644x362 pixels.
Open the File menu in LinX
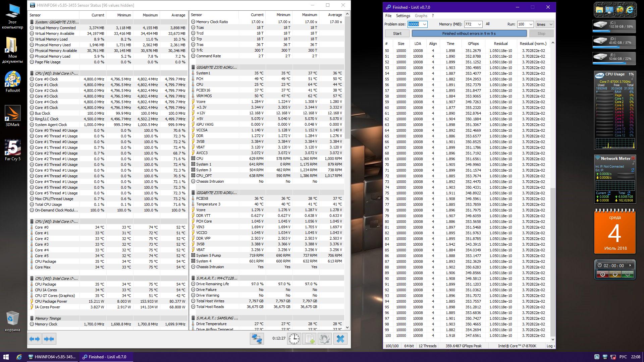click(x=388, y=16)
